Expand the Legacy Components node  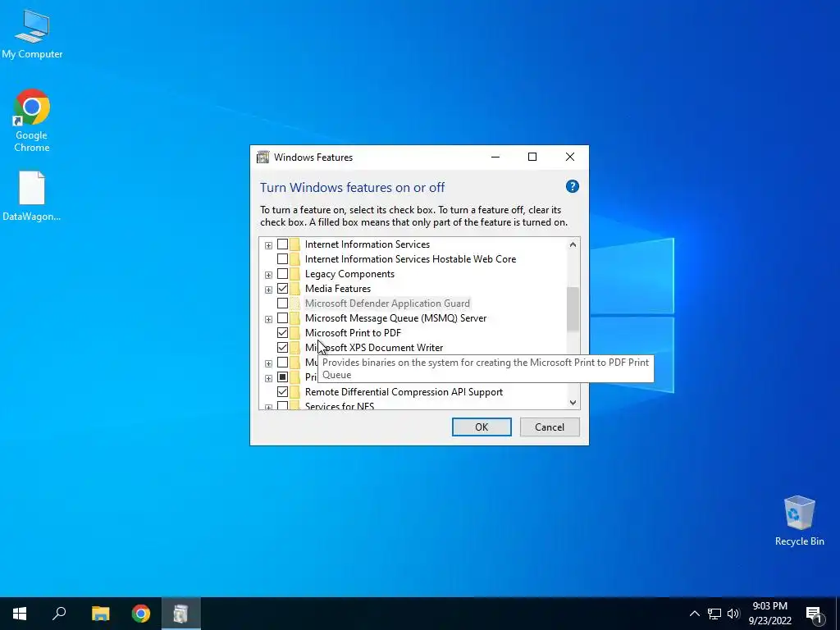pos(268,275)
